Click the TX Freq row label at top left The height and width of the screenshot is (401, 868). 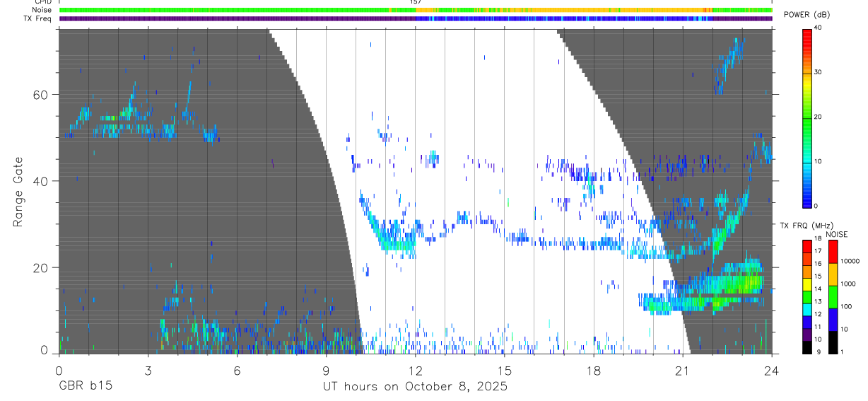pos(39,18)
